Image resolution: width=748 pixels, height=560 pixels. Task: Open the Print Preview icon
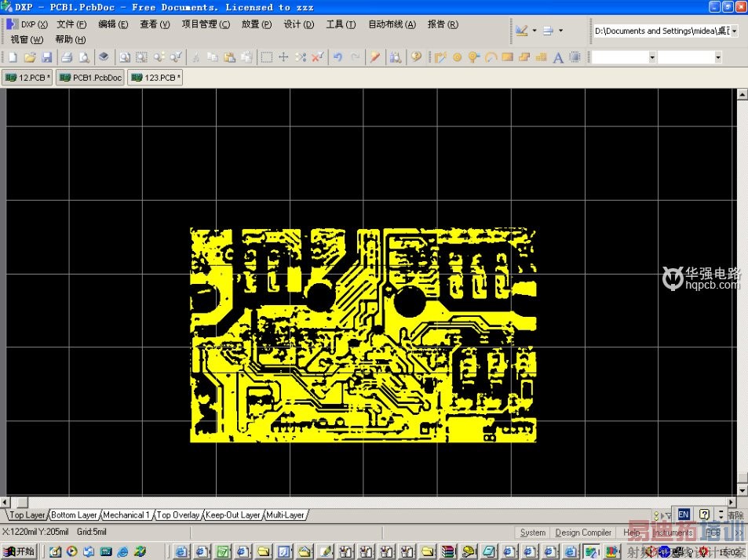click(83, 56)
